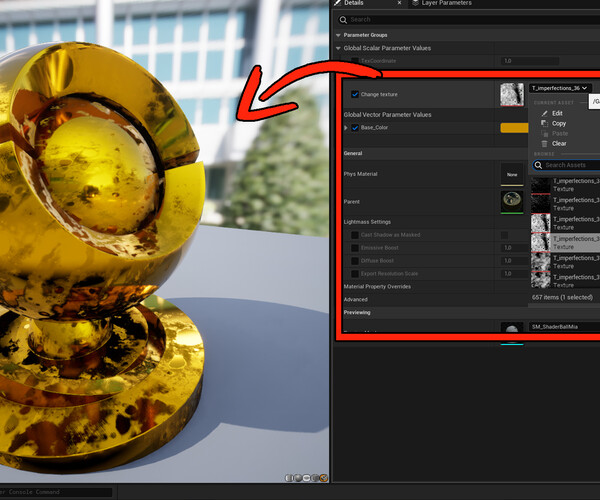Click the Base_Color orange color swatch
This screenshot has height=500, width=600.
(x=514, y=128)
